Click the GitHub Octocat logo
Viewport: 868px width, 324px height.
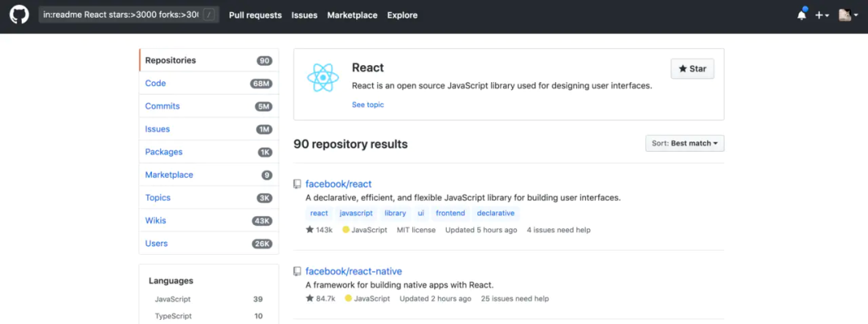click(18, 15)
